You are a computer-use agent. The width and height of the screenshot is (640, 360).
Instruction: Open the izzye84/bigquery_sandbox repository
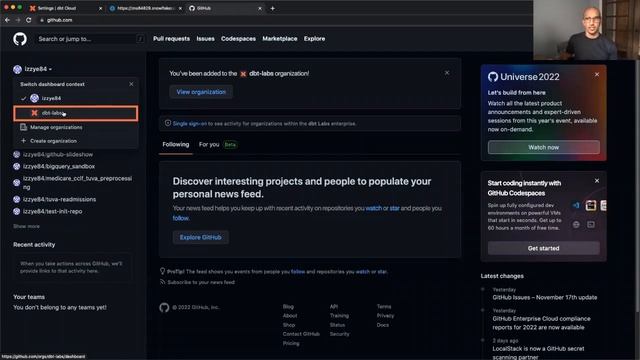pyautogui.click(x=59, y=167)
